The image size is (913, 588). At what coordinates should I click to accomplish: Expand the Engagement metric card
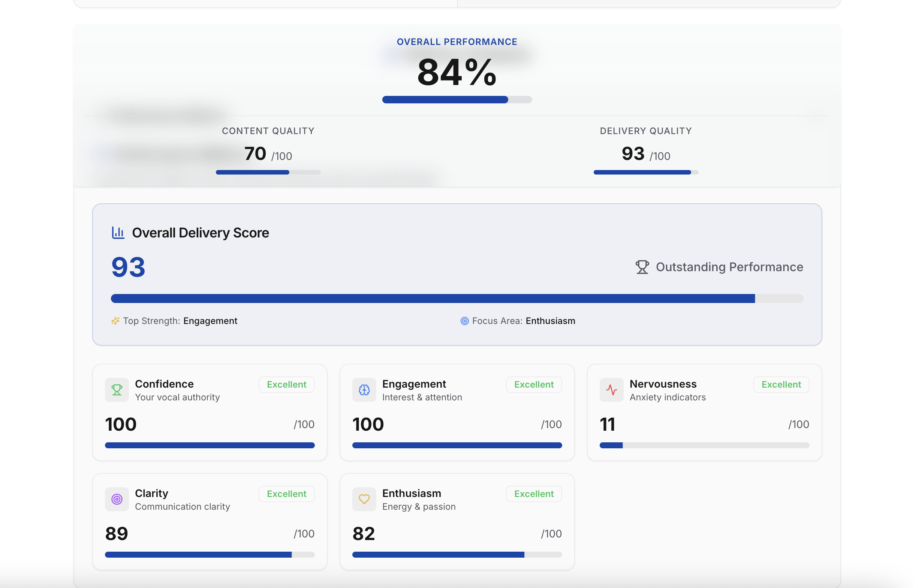pos(457,412)
